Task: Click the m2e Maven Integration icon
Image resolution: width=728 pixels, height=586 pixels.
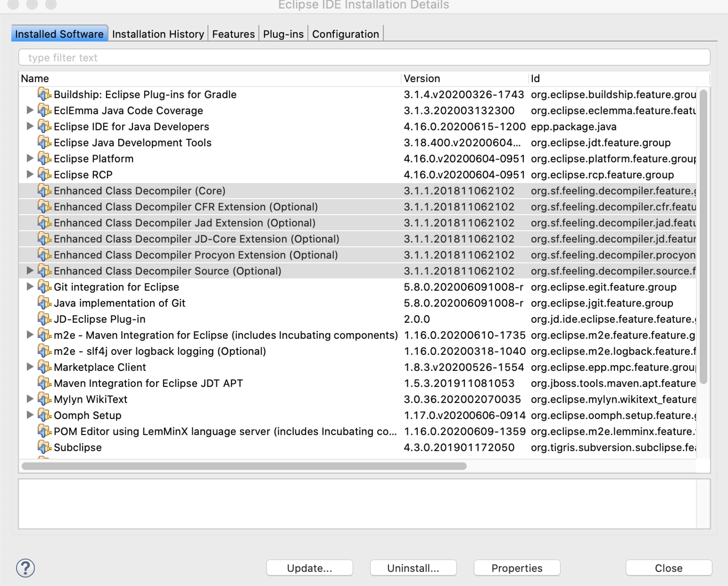Action: 44,335
